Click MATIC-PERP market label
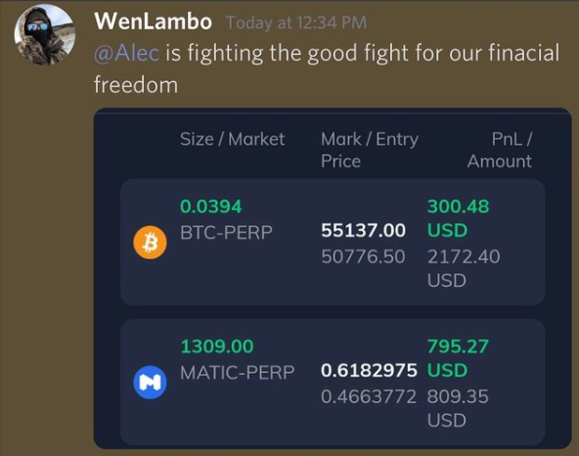579x456 pixels. tap(237, 373)
